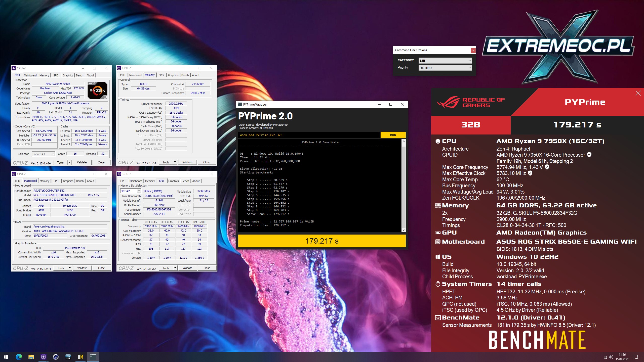644x362 pixels.
Task: Open CPU tab in CPU-Z Mainboard window
Action: 17,181
